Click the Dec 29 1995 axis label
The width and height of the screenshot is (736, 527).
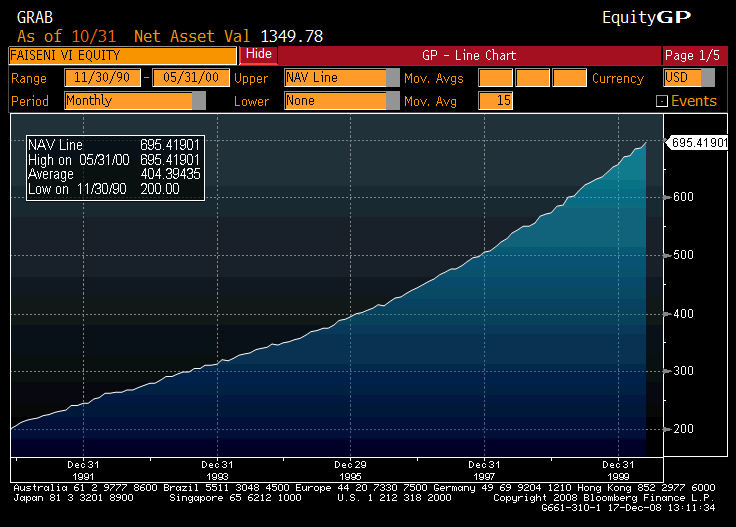coord(349,470)
